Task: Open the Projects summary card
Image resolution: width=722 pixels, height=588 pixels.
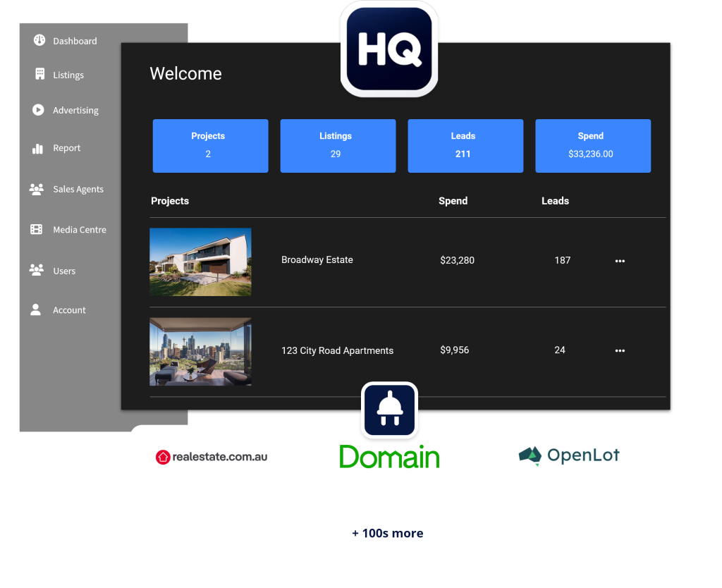Action: point(210,146)
